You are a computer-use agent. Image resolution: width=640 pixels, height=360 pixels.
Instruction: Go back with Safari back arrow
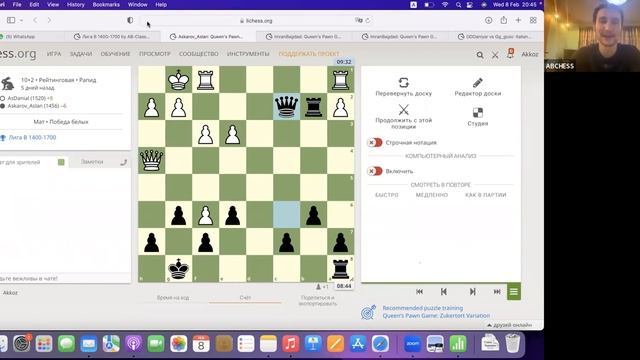point(35,20)
